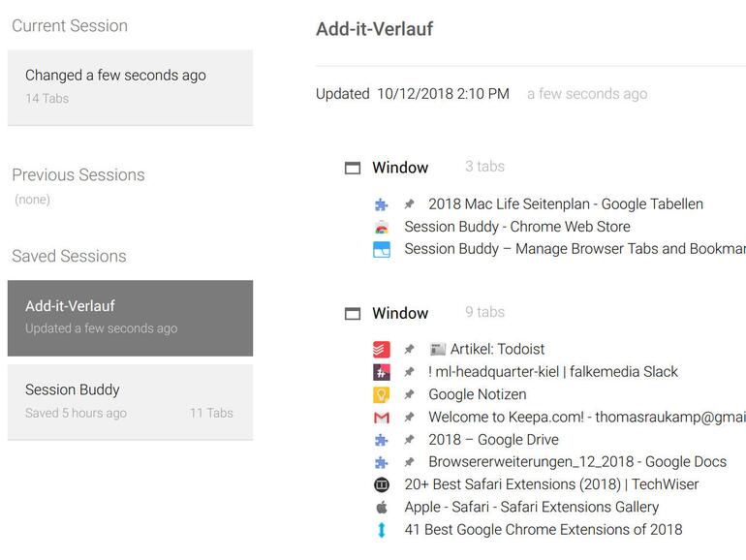
Task: Toggle pin on Artikel: Todoist tab
Action: pos(410,350)
